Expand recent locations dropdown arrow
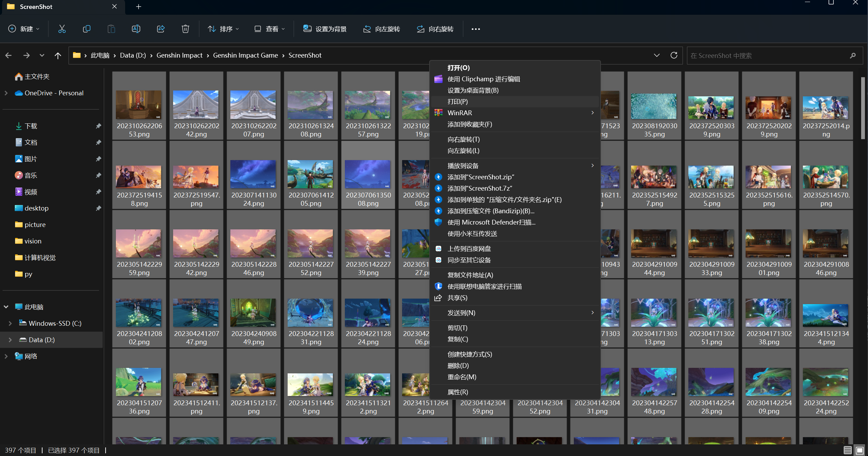This screenshot has width=868, height=456. pos(42,55)
